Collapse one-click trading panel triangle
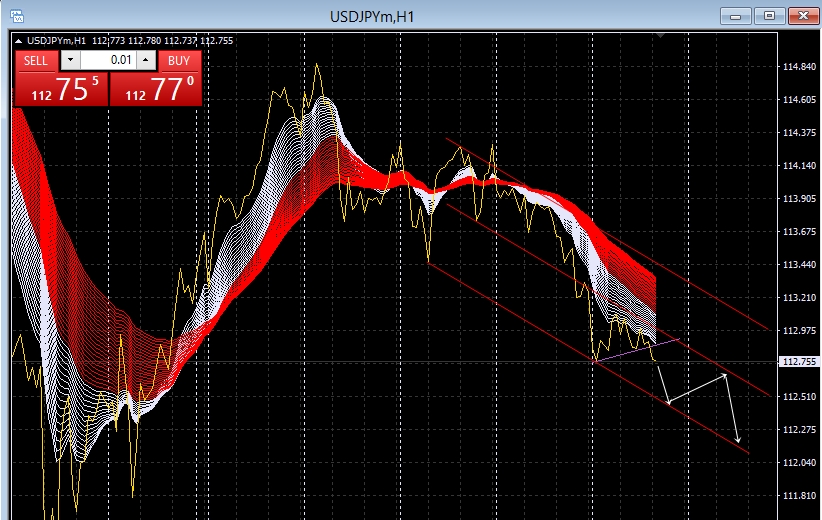Viewport: 822px width, 520px height. [x=18, y=41]
